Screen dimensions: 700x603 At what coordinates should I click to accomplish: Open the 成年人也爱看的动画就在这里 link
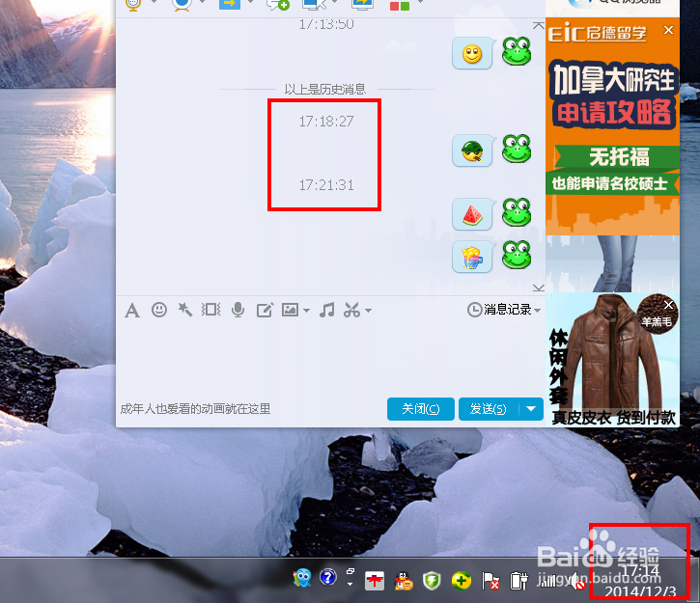(x=195, y=408)
